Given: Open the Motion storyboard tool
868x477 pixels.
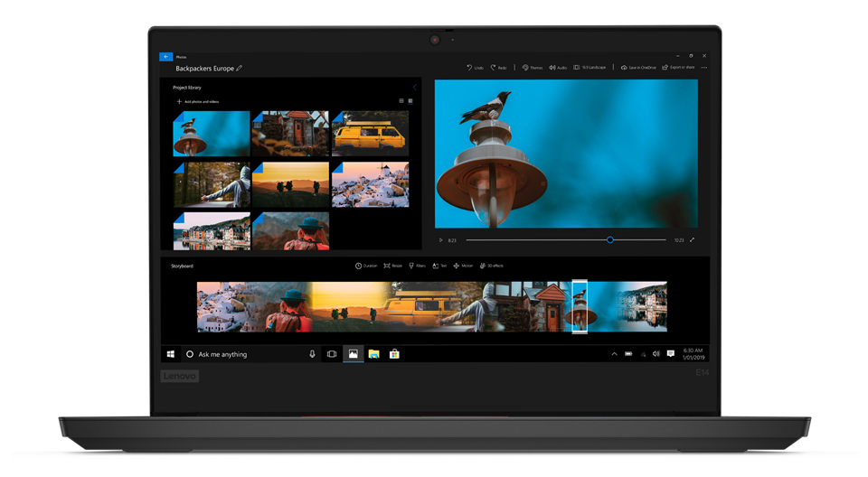Looking at the screenshot, I should (463, 267).
